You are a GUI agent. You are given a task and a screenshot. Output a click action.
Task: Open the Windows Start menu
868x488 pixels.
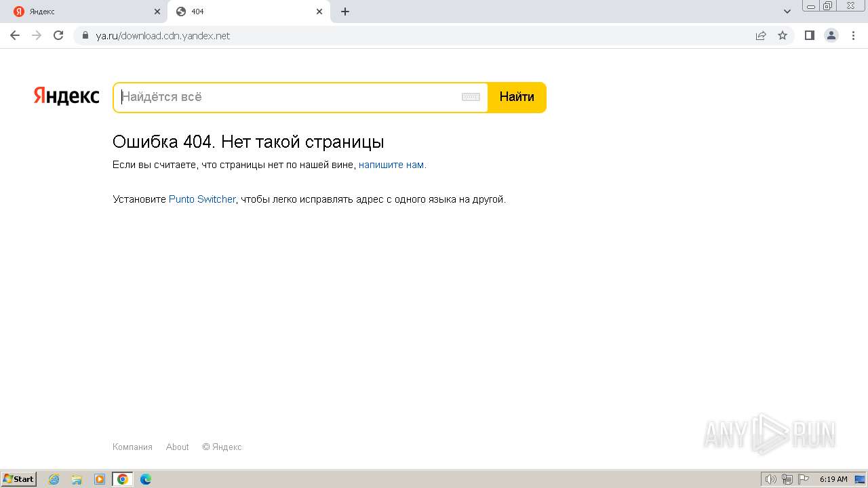coord(19,479)
